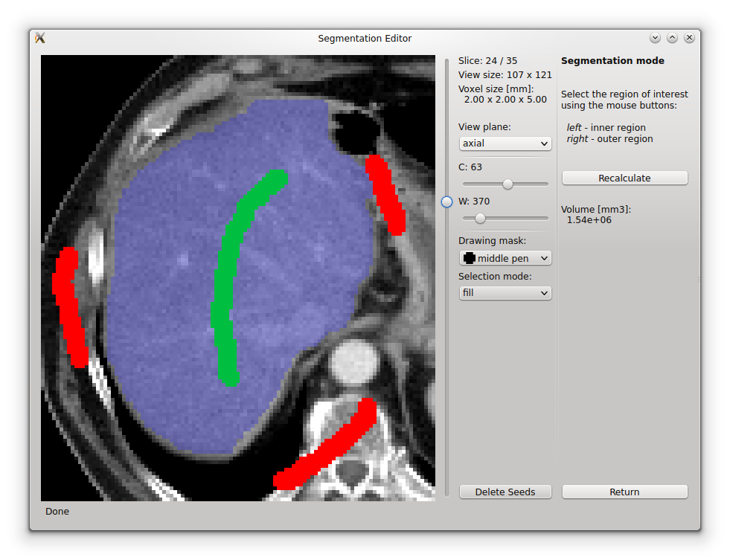This screenshot has height=560, width=730.
Task: Click the 'View plane:' label
Action: point(484,127)
